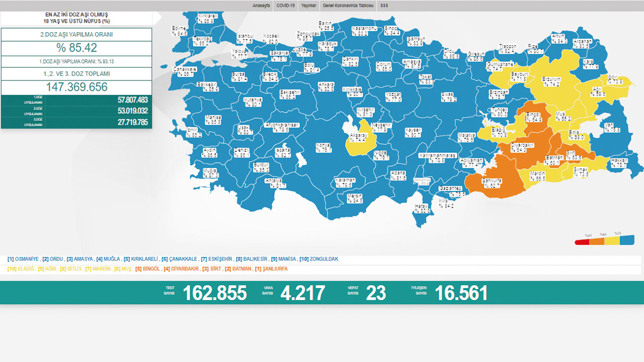The width and height of the screenshot is (644, 362).
Task: Click the $$$ item in top navigation
Action: (x=384, y=5)
